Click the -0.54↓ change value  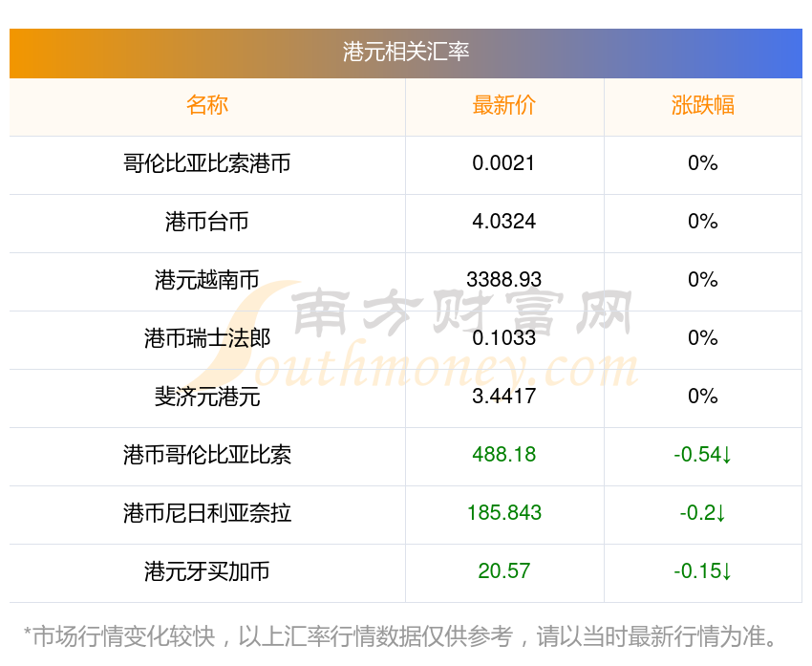click(703, 455)
